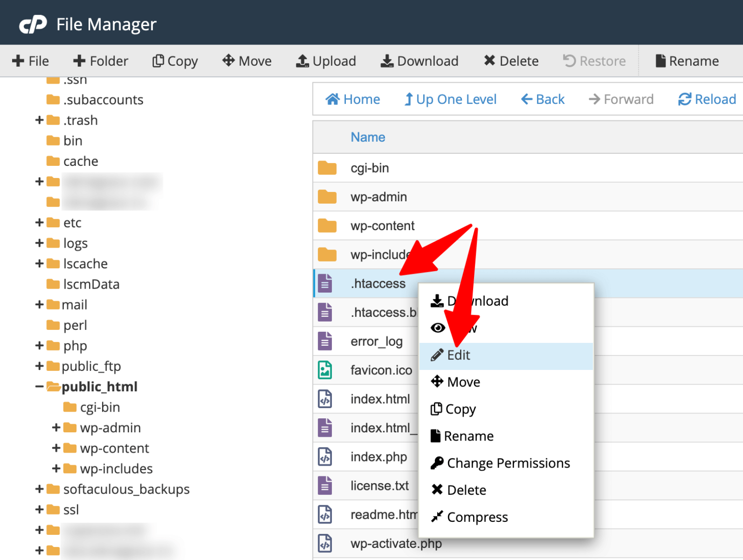
Task: Click the Back navigation link
Action: pyautogui.click(x=542, y=99)
